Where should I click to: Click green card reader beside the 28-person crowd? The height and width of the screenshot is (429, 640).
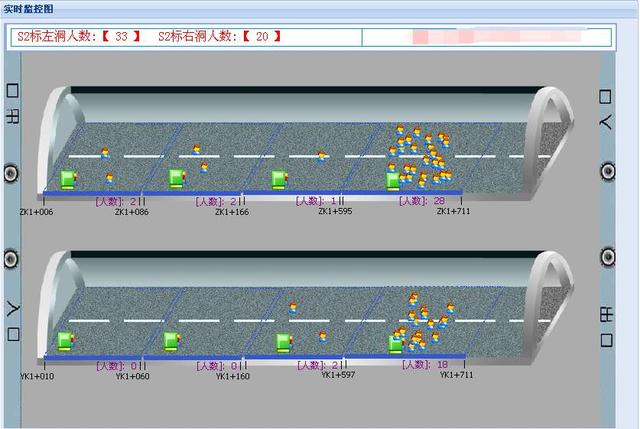click(x=393, y=181)
